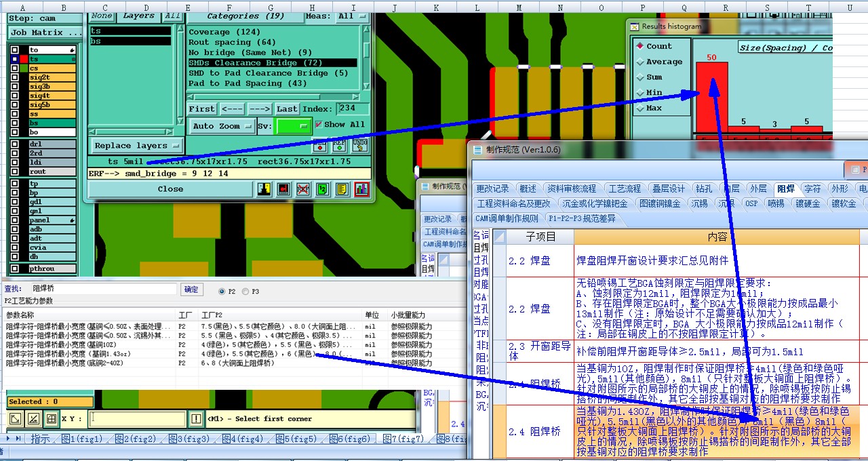Image resolution: width=868 pixels, height=461 pixels.
Task: Toggle the 'drl' layer checkbox
Action: point(15,144)
